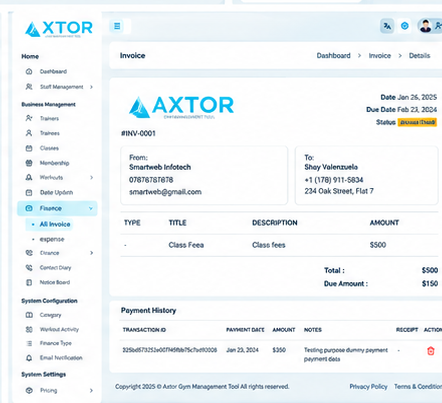Click the Membership icon in sidebar

[29, 163]
